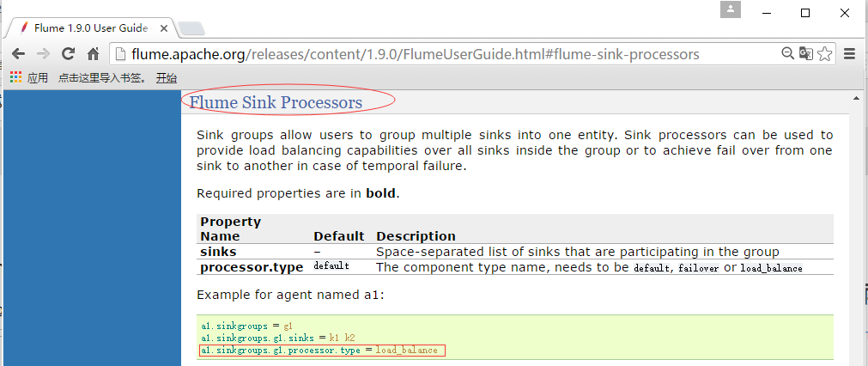
Task: Click the 'Default' column header
Action: click(339, 236)
